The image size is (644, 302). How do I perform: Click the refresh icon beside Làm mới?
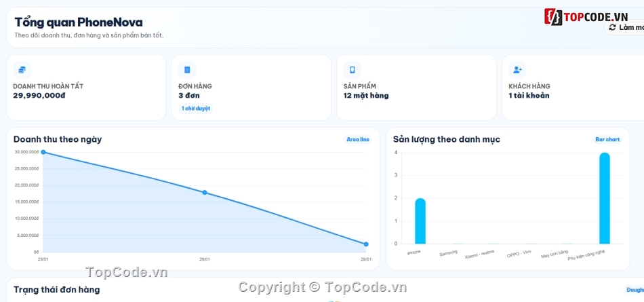point(612,28)
